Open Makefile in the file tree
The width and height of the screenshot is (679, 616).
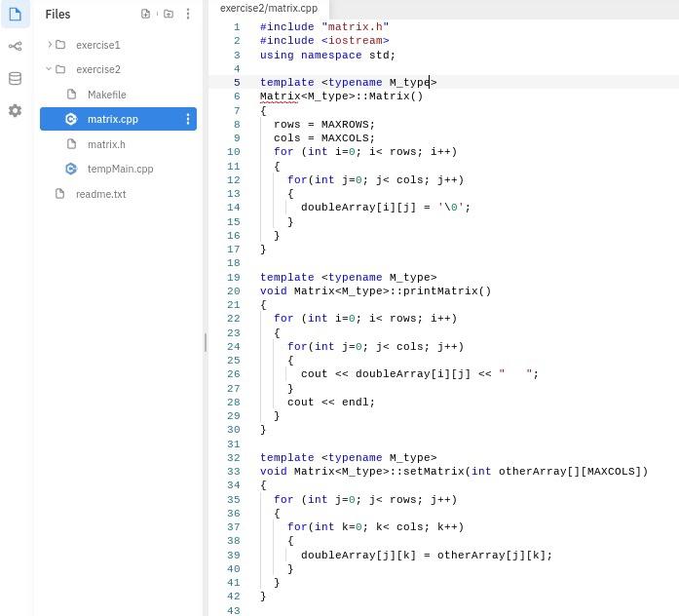(x=107, y=95)
